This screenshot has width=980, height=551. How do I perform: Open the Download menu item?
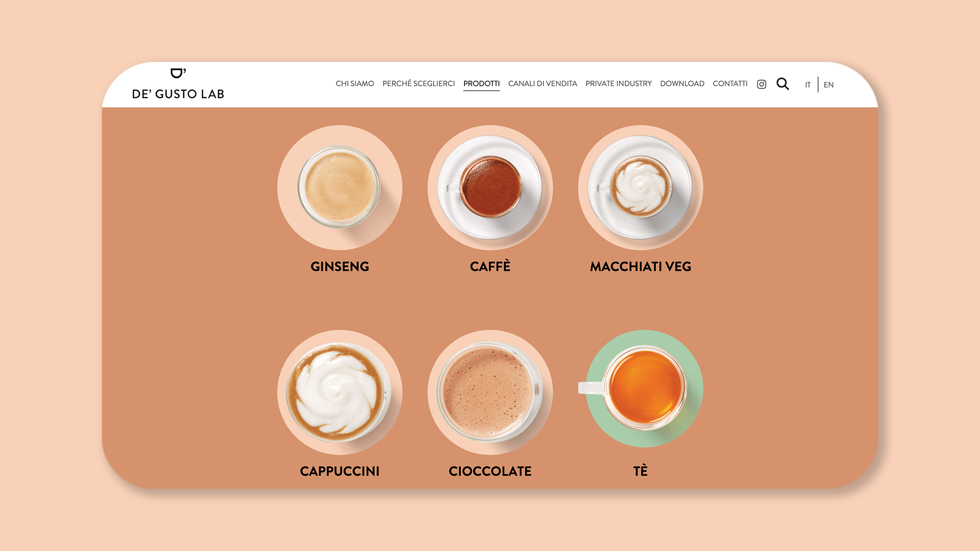[682, 84]
